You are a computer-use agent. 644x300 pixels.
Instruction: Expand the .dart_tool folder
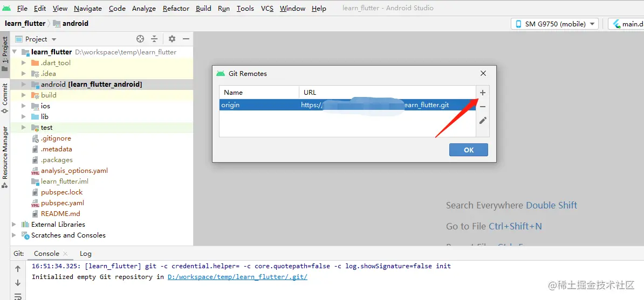coord(23,63)
